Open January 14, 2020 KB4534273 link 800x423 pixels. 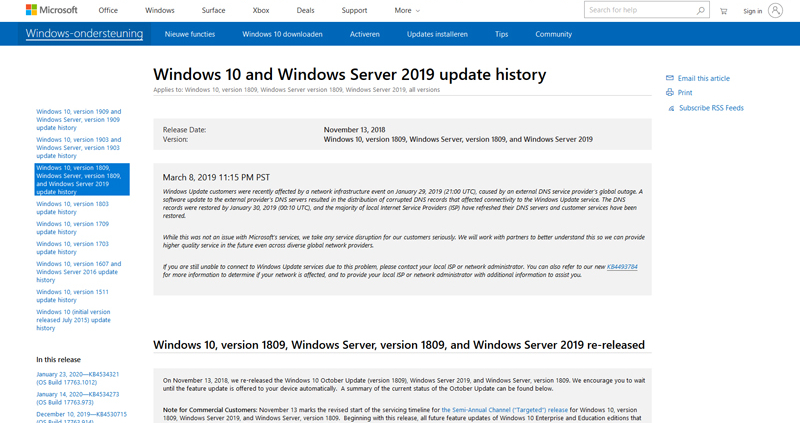[x=78, y=398]
